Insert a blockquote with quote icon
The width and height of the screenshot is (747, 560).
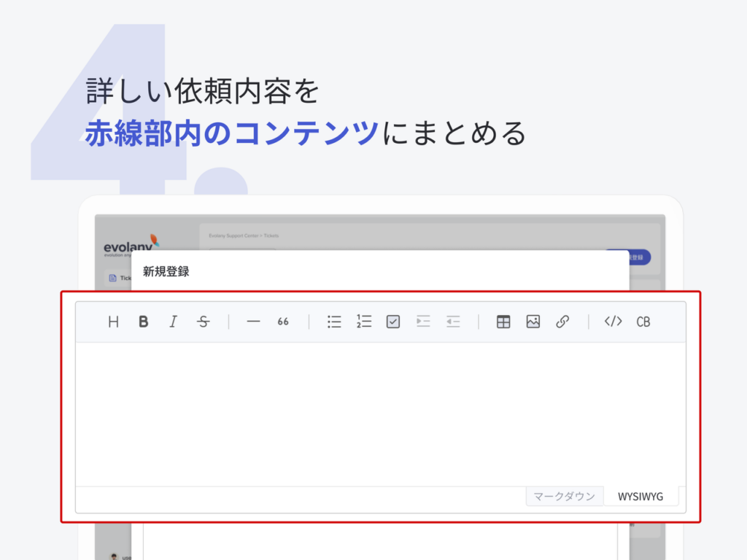(283, 322)
